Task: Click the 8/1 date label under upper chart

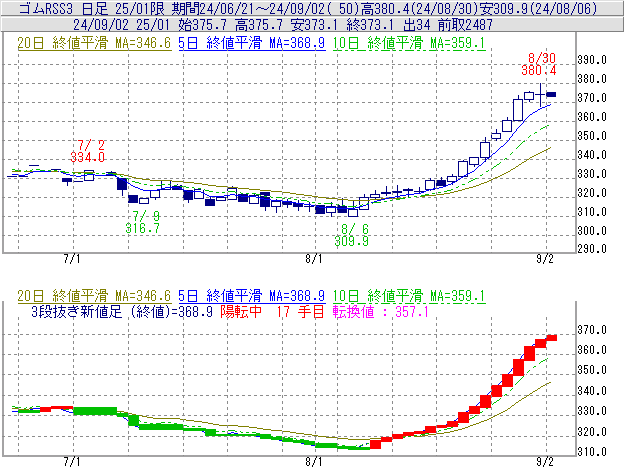Action: click(314, 259)
